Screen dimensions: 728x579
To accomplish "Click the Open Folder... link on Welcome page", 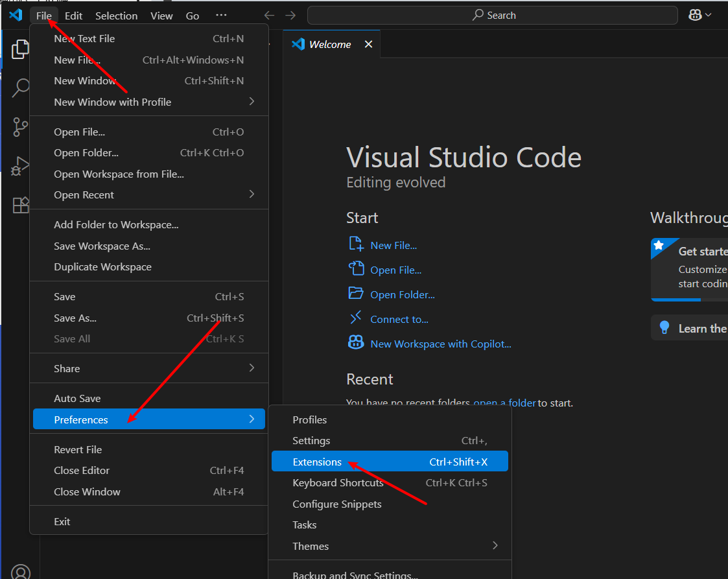I will [402, 294].
